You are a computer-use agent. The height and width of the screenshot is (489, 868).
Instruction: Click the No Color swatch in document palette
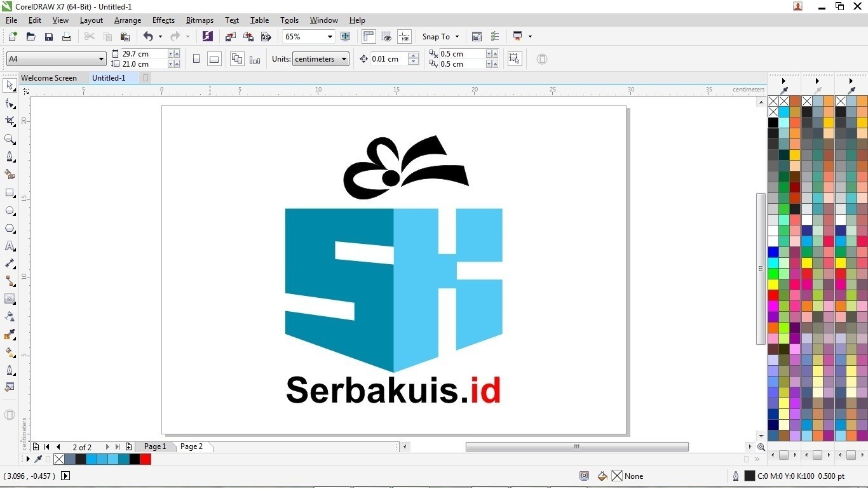(x=59, y=459)
